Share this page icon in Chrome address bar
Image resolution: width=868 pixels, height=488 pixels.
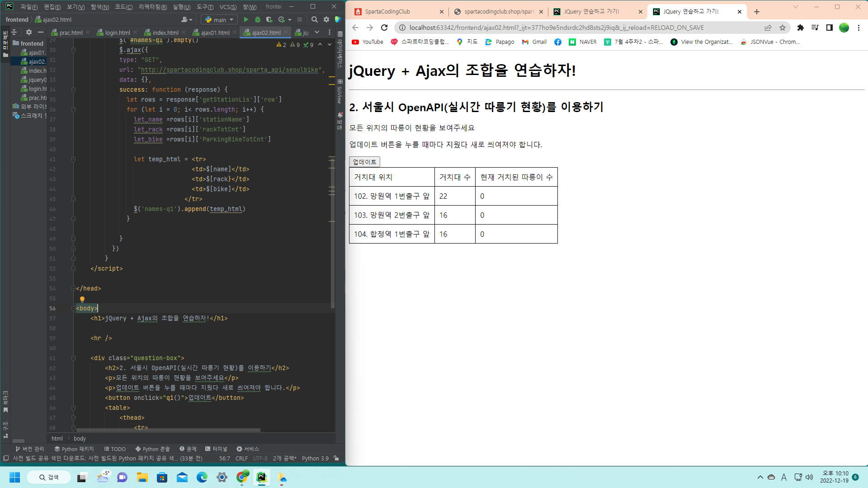[x=768, y=28]
